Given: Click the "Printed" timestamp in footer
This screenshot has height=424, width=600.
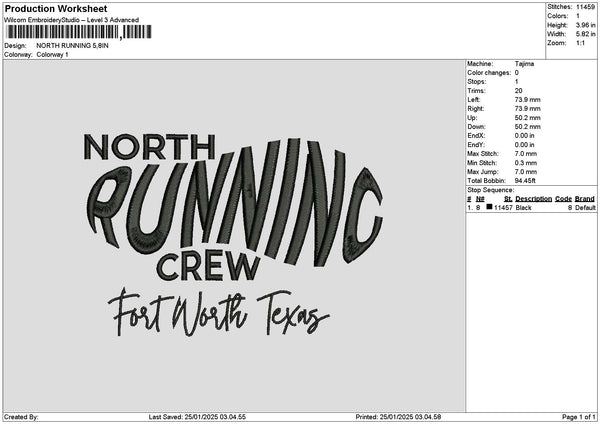Looking at the screenshot, I should 398,417.
